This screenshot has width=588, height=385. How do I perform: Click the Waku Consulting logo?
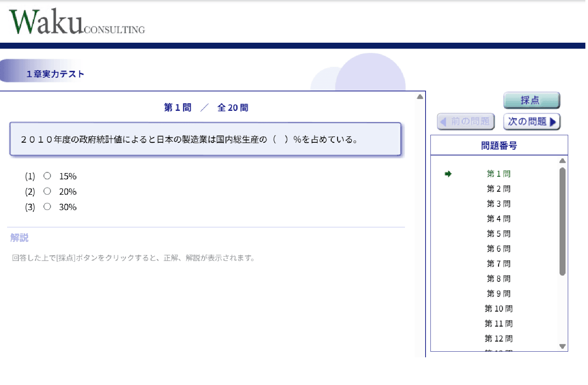point(77,22)
